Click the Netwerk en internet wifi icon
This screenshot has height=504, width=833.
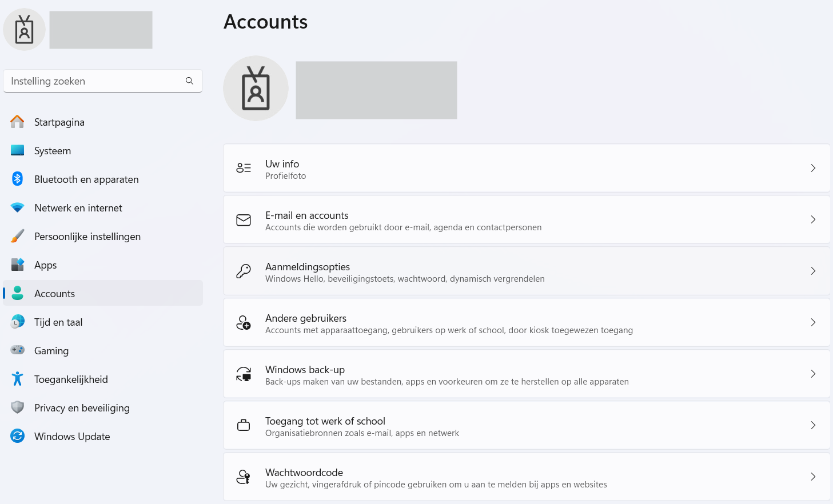(x=18, y=207)
